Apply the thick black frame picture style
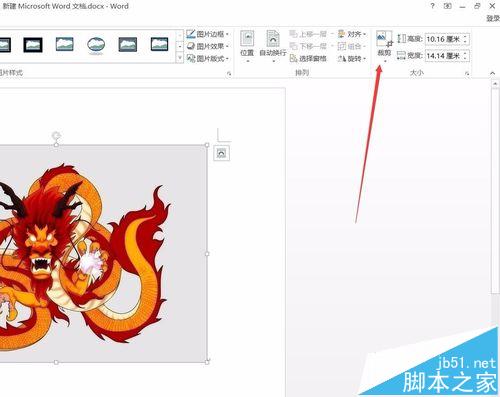Viewport: 500px width, 397px height. pyautogui.click(x=33, y=45)
